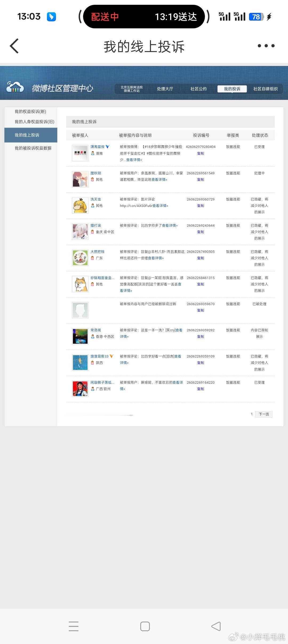Viewport: 288px width, 644px height.
Task: Click page number 1
Action: click(252, 414)
